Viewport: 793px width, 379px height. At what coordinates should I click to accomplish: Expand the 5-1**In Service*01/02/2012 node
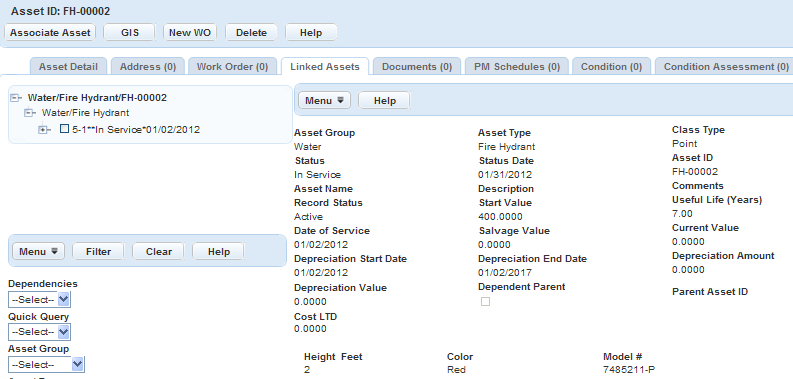point(43,130)
